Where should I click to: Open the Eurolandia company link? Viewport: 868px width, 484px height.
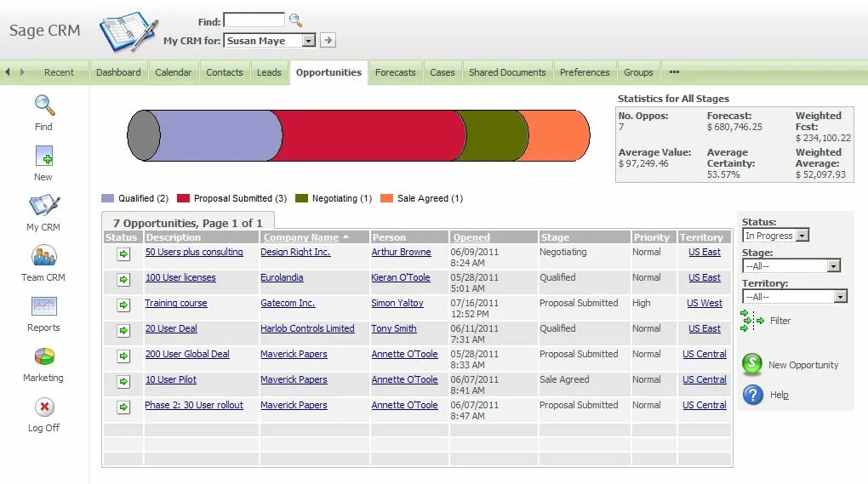(x=282, y=277)
